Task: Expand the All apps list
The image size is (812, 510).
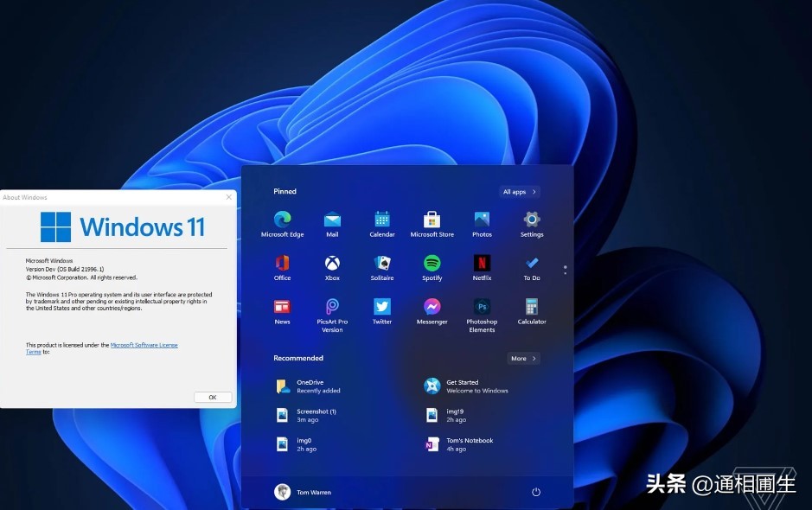Action: [518, 191]
